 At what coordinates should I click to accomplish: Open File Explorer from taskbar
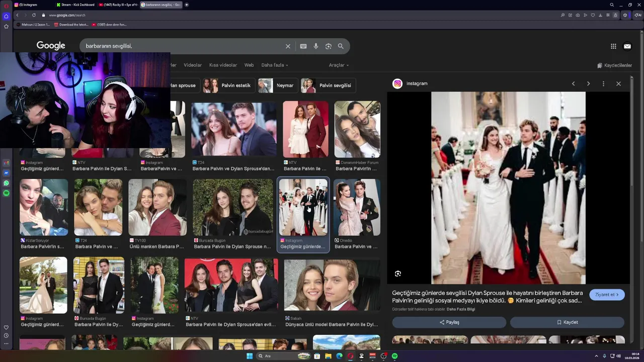tap(328, 356)
